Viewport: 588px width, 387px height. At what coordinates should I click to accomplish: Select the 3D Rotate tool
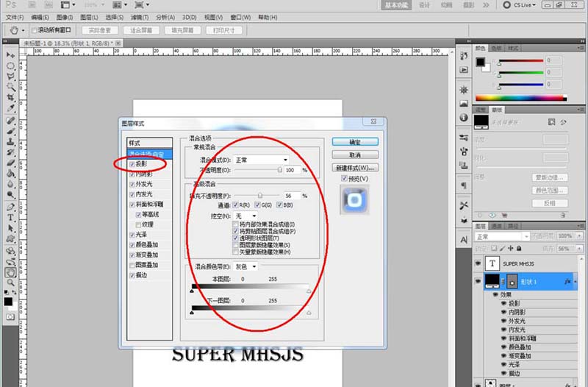click(x=10, y=251)
